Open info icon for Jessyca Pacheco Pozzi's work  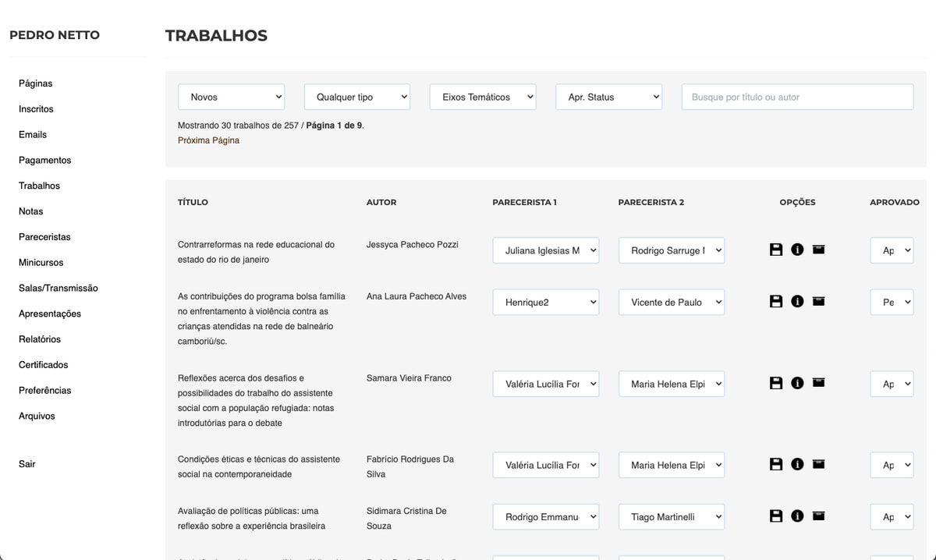click(797, 250)
